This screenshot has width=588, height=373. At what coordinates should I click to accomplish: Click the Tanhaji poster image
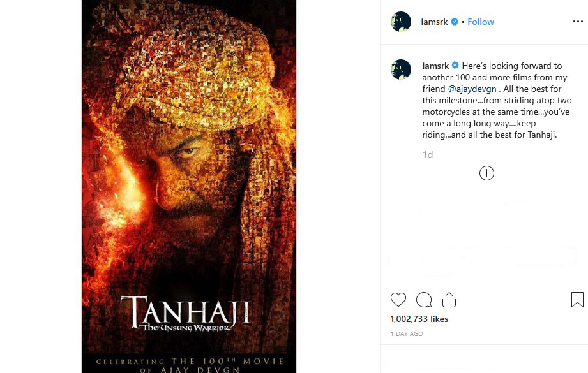click(189, 186)
